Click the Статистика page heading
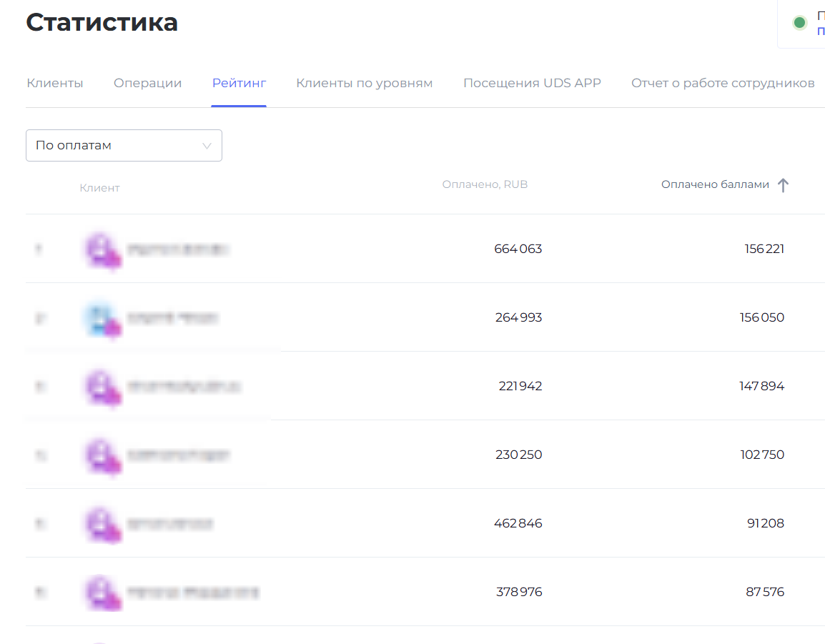 pos(102,22)
